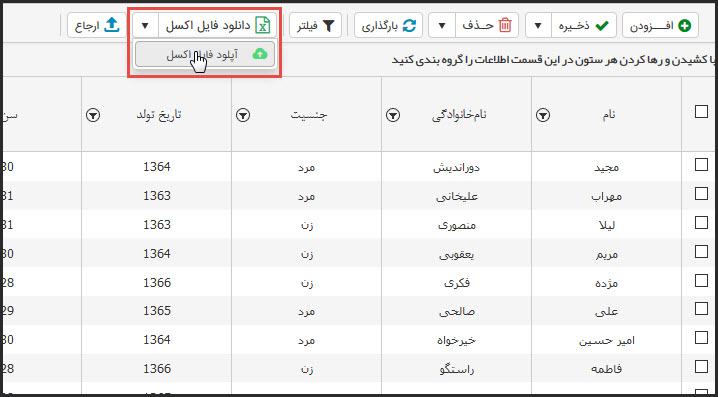Click gender cell in لیلا's row
The height and width of the screenshot is (397, 718).
(x=307, y=225)
